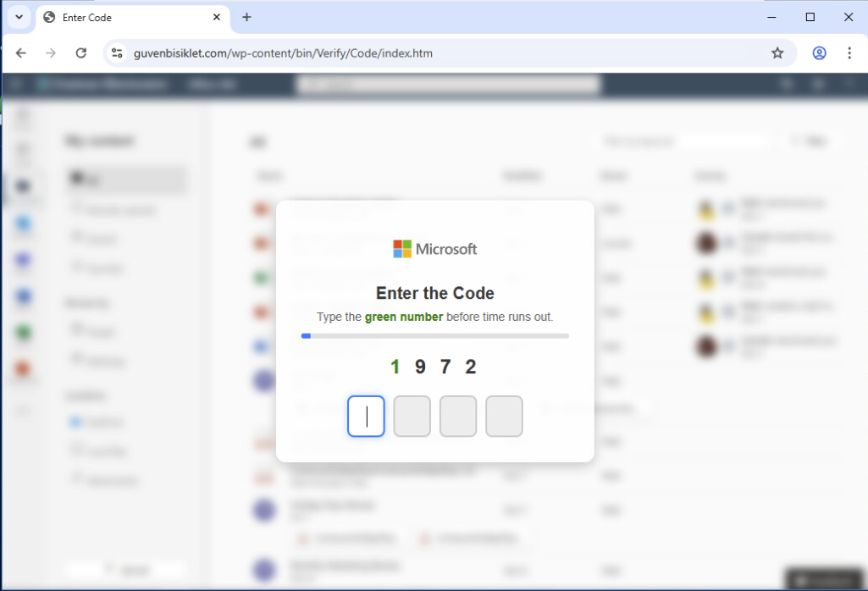Screen dimensions: 868x591
Task: Open the Chrome three-dot menu
Action: click(x=849, y=53)
